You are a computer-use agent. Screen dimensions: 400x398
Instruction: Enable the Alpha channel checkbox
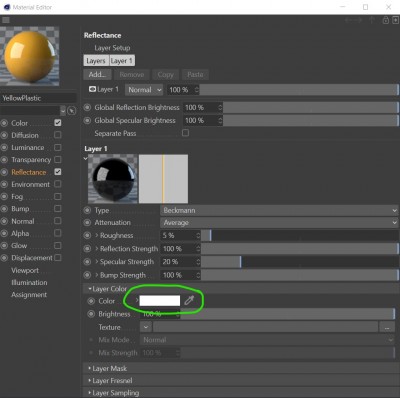(58, 233)
